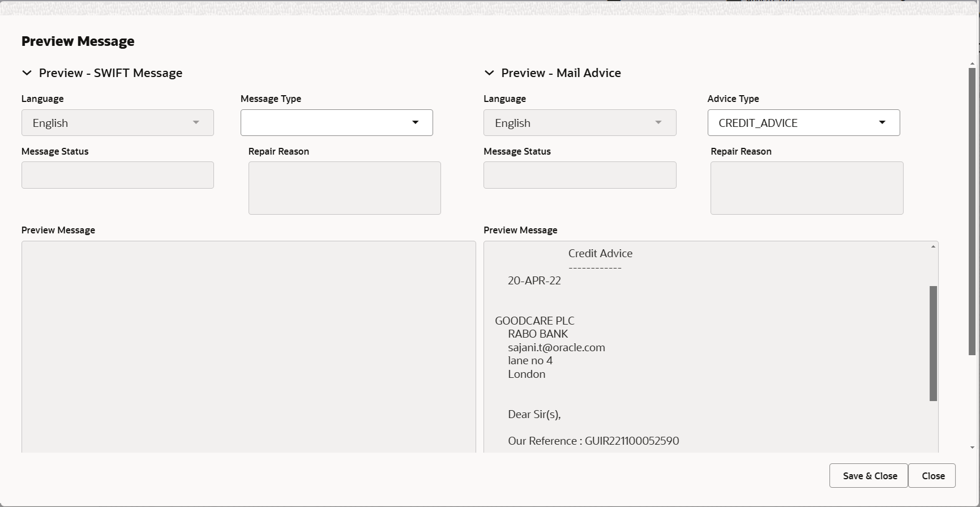Open the SWIFT Language dropdown
Viewport: 980px width, 507px height.
[118, 123]
